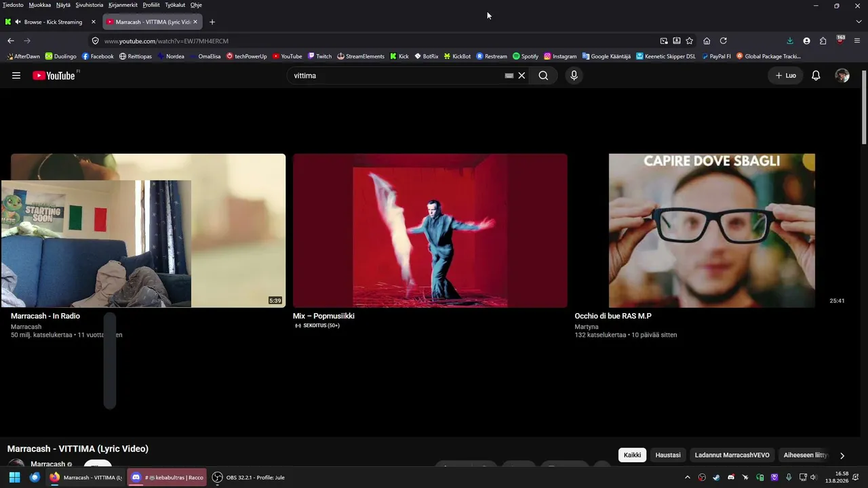Switch to OBS 32.2.1 in the taskbar
This screenshot has height=488, width=868.
click(x=248, y=477)
